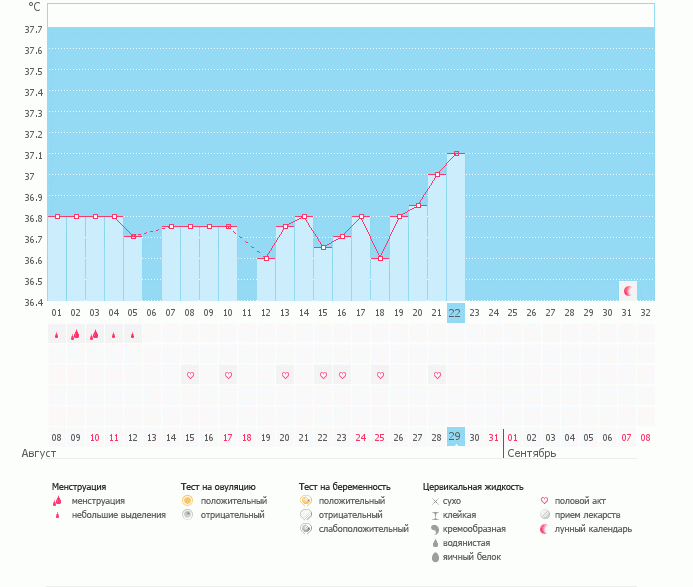693x587 pixels.
Task: Select highlighted calendar date 29 in August
Action: pos(455,437)
